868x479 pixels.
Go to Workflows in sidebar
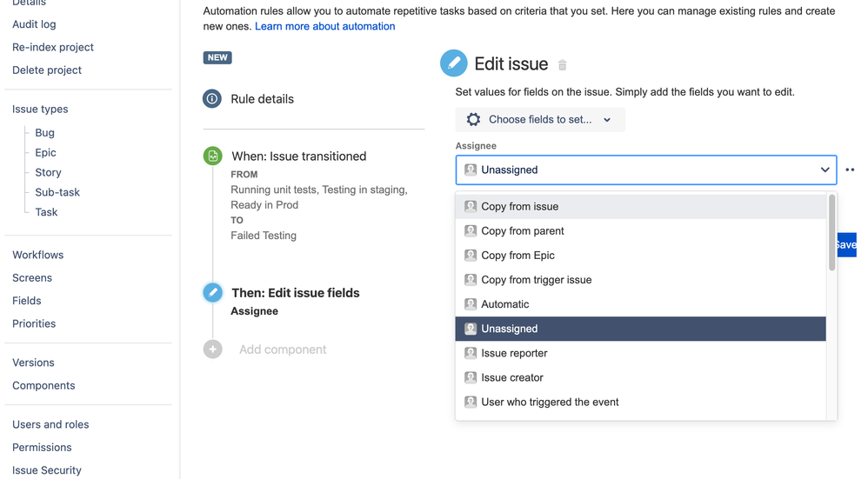pos(37,255)
